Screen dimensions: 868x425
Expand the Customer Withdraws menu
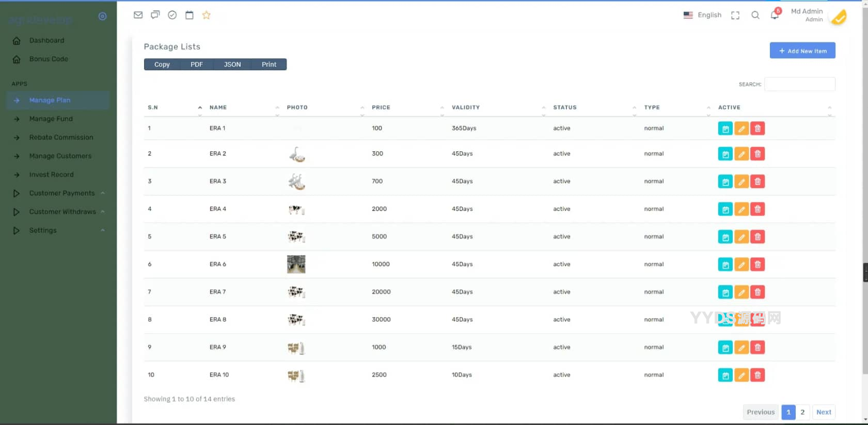62,212
